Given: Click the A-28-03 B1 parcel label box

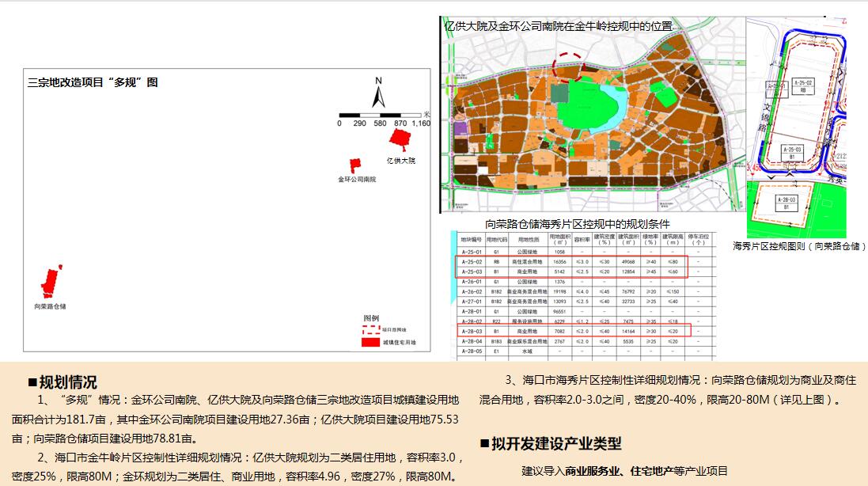Looking at the screenshot, I should [786, 203].
